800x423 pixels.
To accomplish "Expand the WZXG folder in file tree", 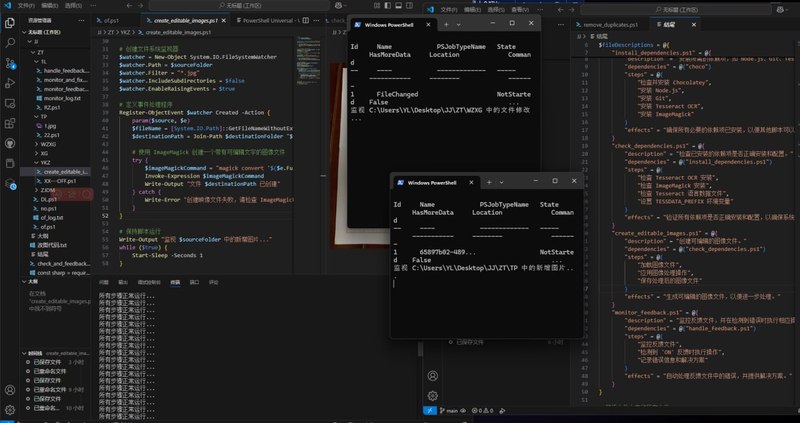I will pyautogui.click(x=46, y=145).
